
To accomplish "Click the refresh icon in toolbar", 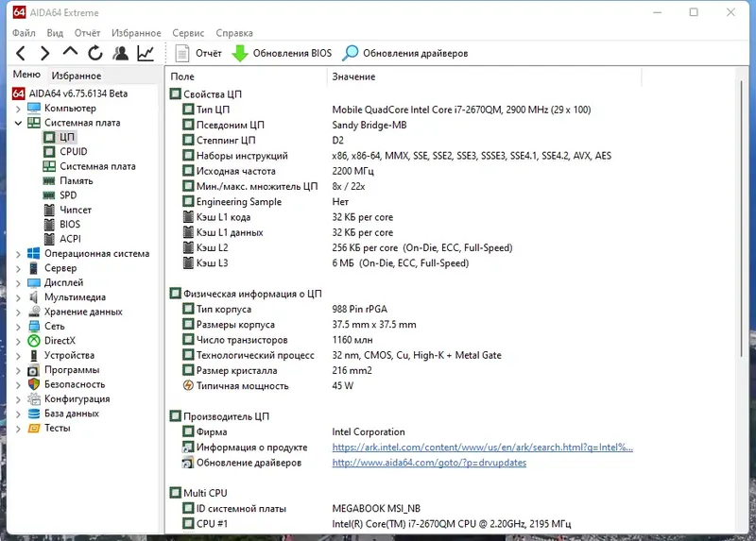I will tap(95, 53).
